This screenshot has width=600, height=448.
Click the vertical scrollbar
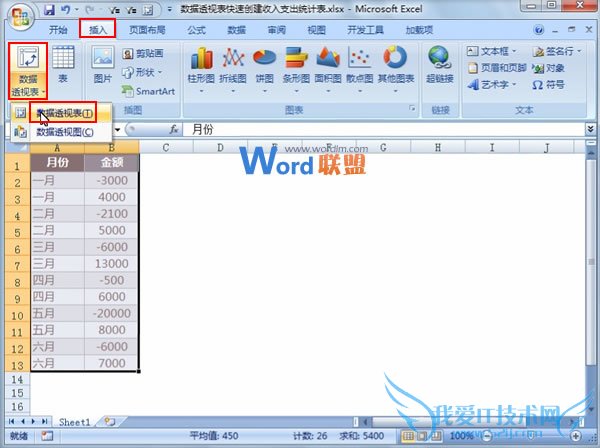(x=591, y=260)
